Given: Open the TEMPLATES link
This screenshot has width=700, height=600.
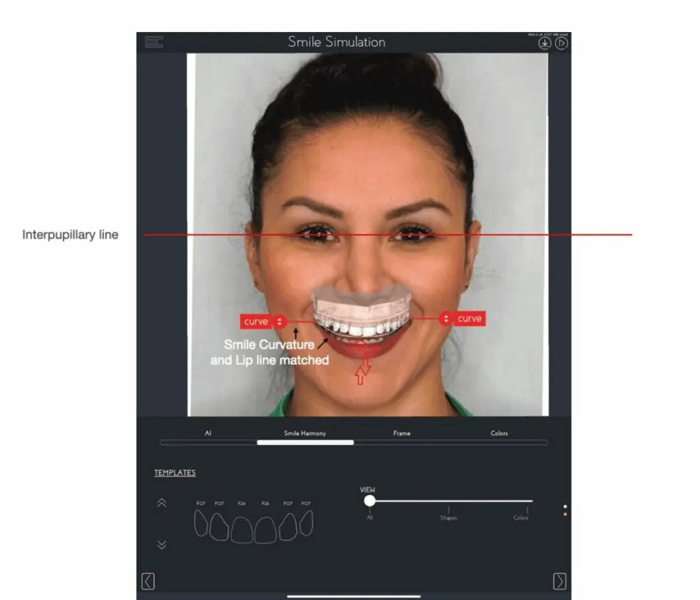Looking at the screenshot, I should (175, 473).
